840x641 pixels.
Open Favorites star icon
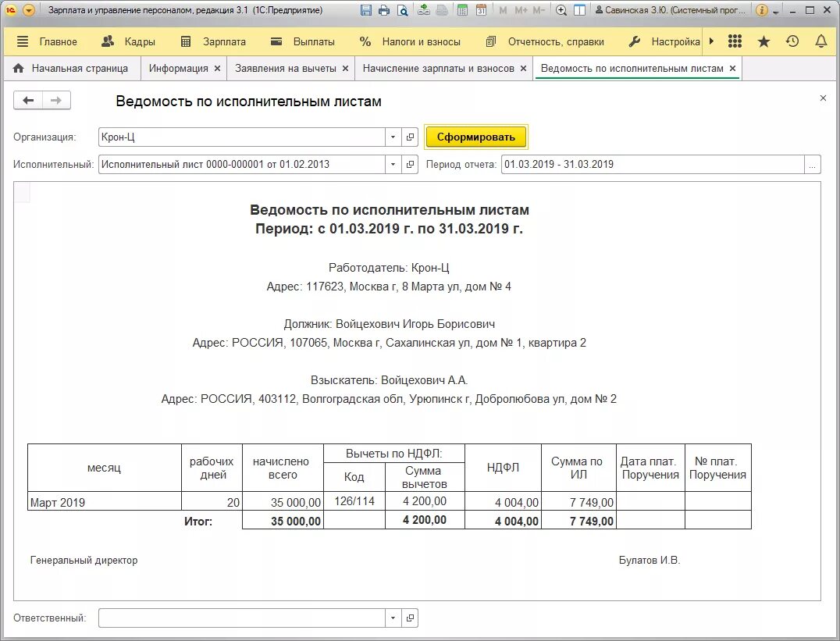[764, 41]
